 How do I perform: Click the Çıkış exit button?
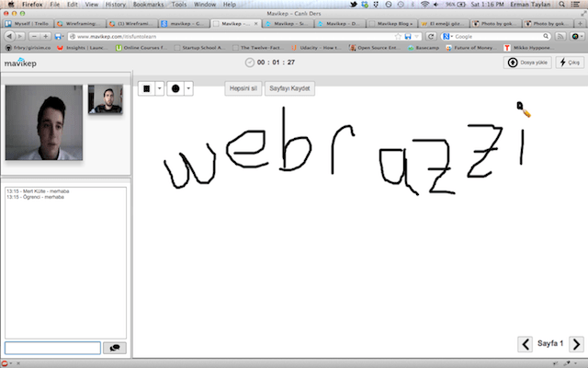(570, 63)
